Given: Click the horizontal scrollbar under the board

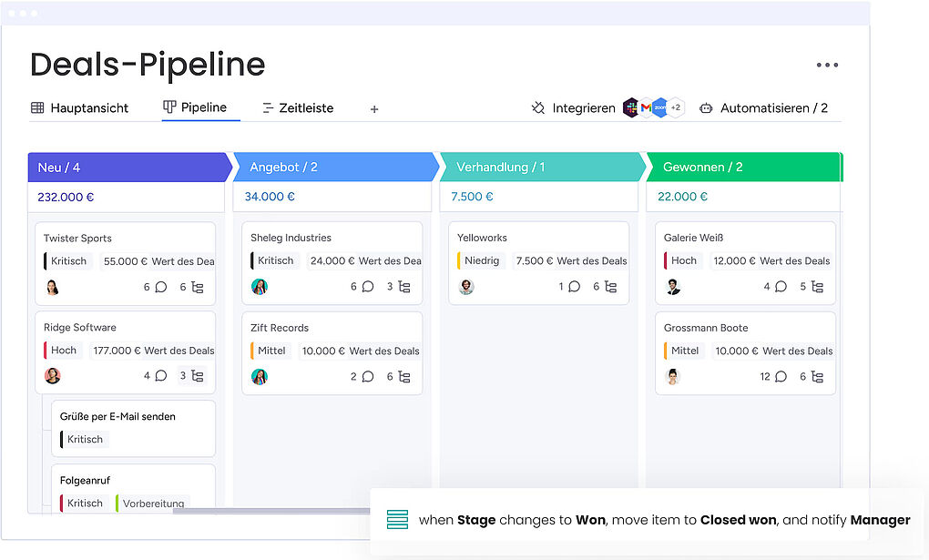Looking at the screenshot, I should coord(273,511).
